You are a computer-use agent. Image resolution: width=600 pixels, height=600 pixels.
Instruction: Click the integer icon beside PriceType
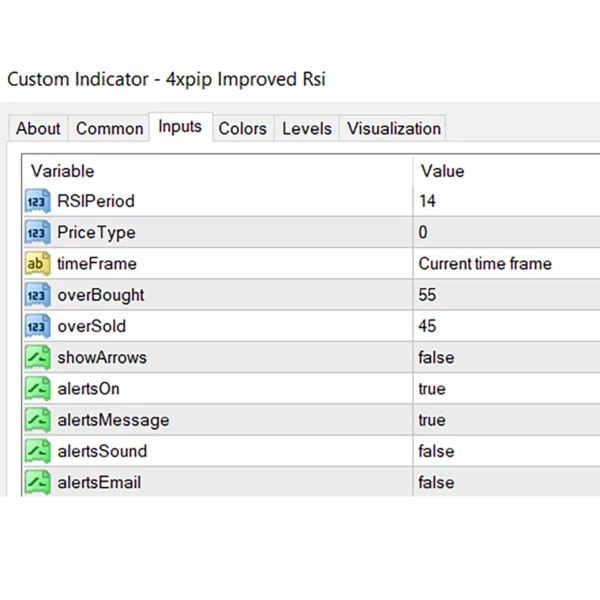(x=37, y=233)
